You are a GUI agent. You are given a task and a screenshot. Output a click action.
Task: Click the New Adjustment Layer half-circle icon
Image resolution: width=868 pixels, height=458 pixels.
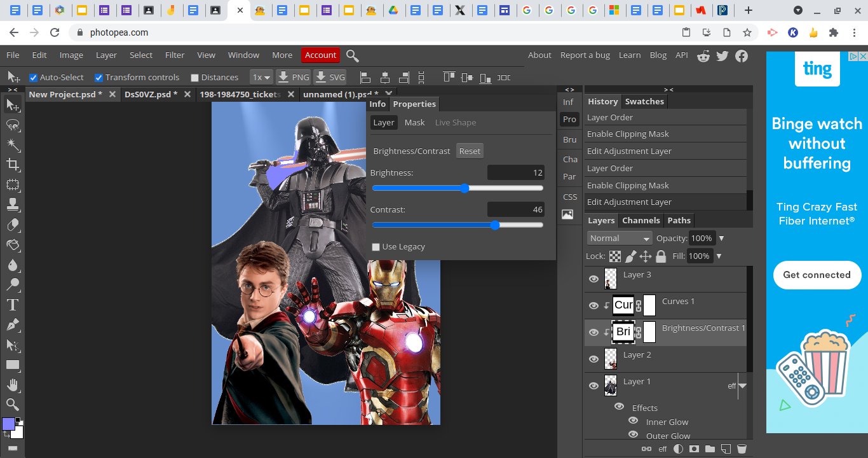(x=678, y=449)
